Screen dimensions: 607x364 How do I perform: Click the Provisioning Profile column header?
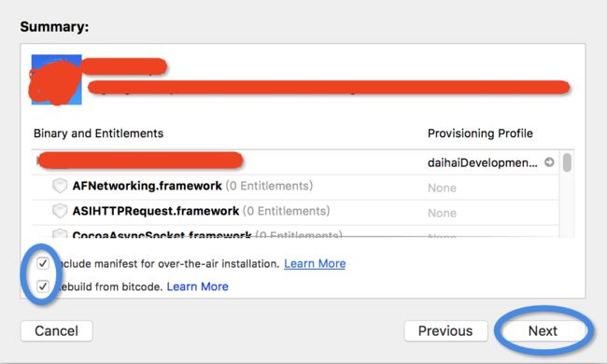[x=480, y=133]
